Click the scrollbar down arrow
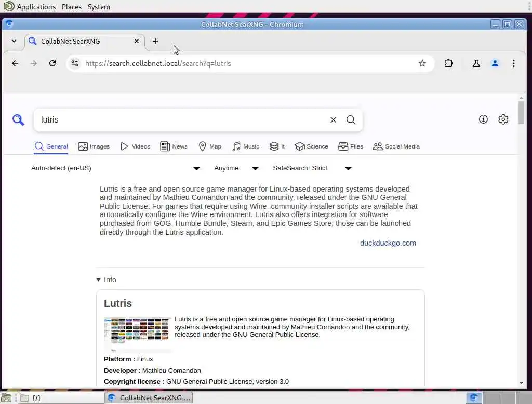This screenshot has width=532, height=404. (521, 383)
